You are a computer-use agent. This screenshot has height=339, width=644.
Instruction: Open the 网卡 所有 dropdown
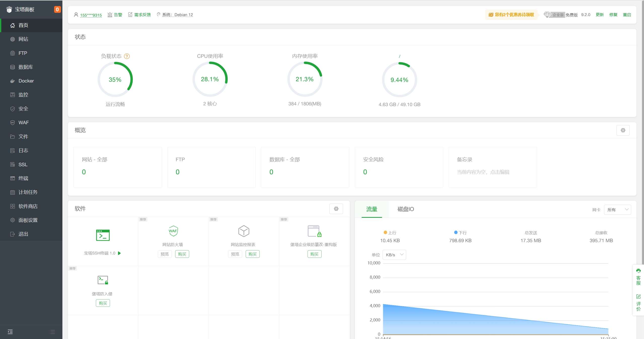coord(617,210)
